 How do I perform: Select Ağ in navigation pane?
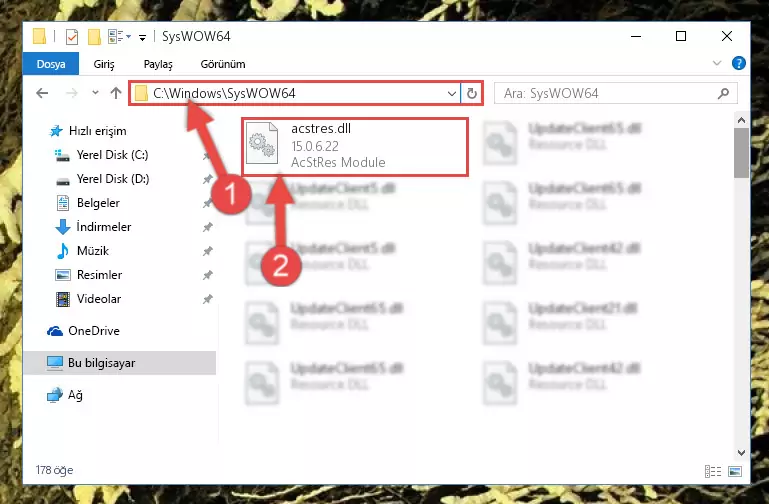tap(75, 395)
